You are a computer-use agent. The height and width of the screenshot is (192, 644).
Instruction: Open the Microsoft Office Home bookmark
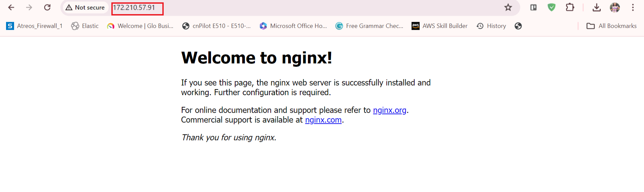point(293,26)
